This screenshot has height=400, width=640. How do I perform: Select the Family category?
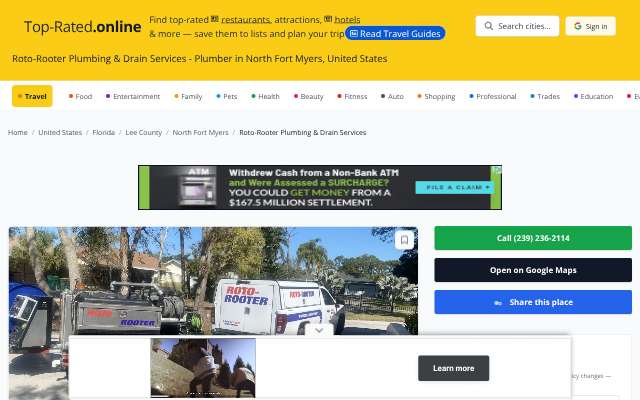[x=188, y=96]
